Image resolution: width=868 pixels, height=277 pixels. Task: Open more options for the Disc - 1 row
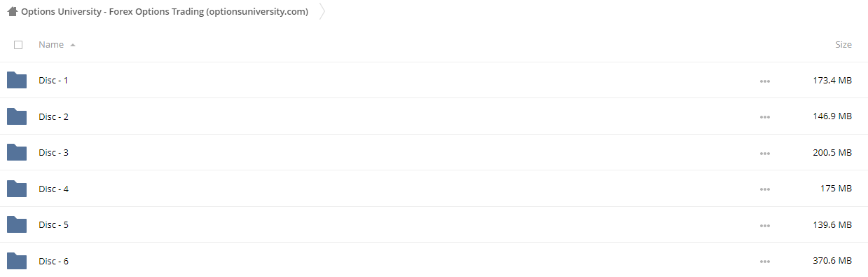click(764, 81)
